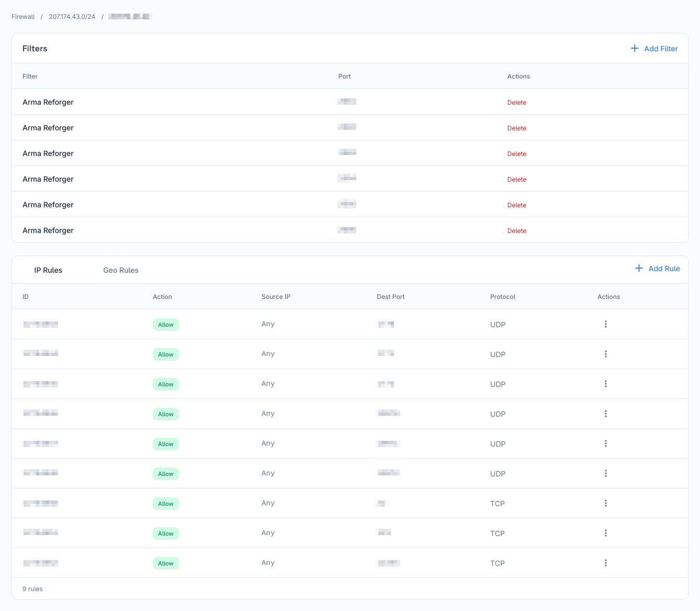The width and height of the screenshot is (700, 611).
Task: Click the Allow badge of the last TCP rule
Action: point(166,563)
